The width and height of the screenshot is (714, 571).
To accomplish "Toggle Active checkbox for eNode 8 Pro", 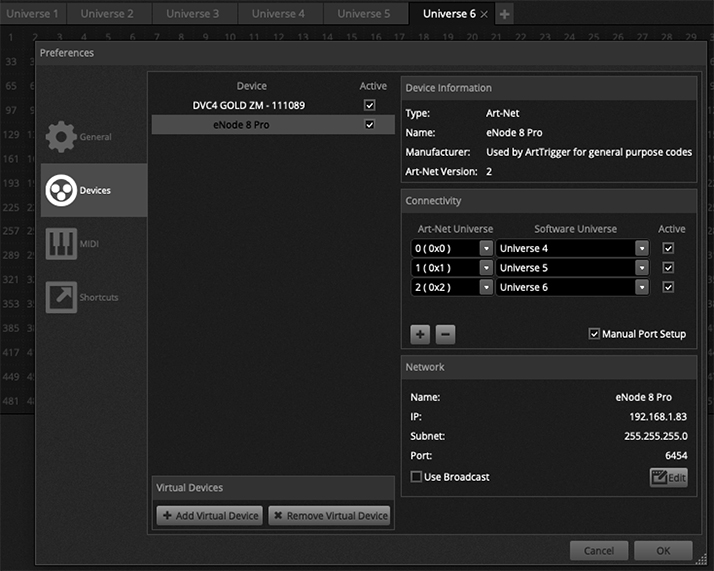I will (369, 124).
